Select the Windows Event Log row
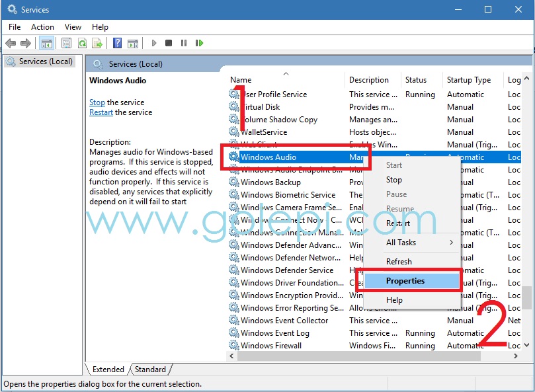The image size is (535, 392). [x=374, y=333]
